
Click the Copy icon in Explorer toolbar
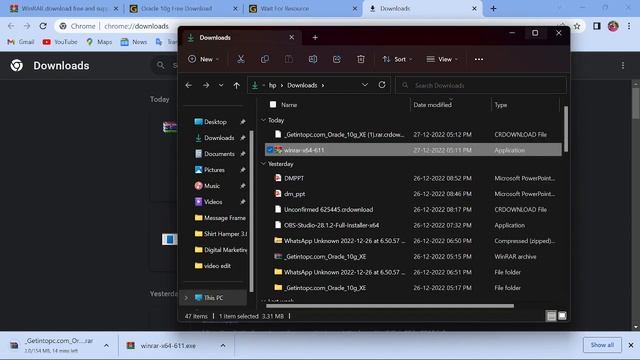264,59
